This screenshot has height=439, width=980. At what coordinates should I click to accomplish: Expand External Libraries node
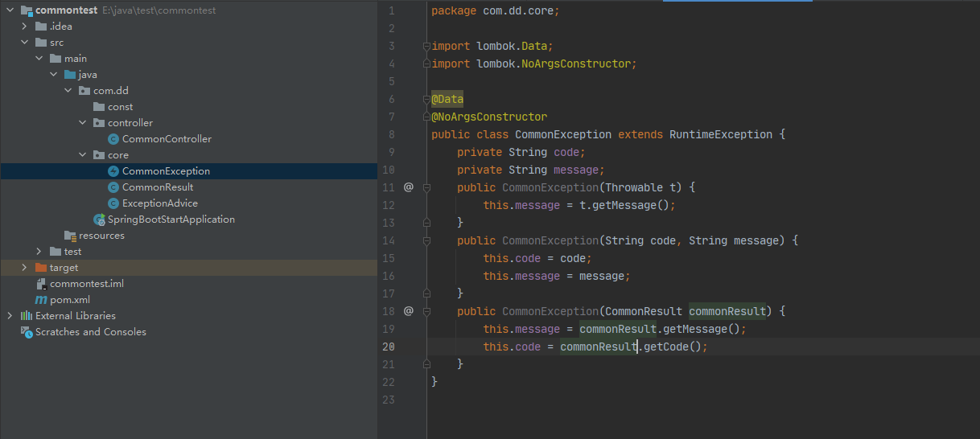10,316
